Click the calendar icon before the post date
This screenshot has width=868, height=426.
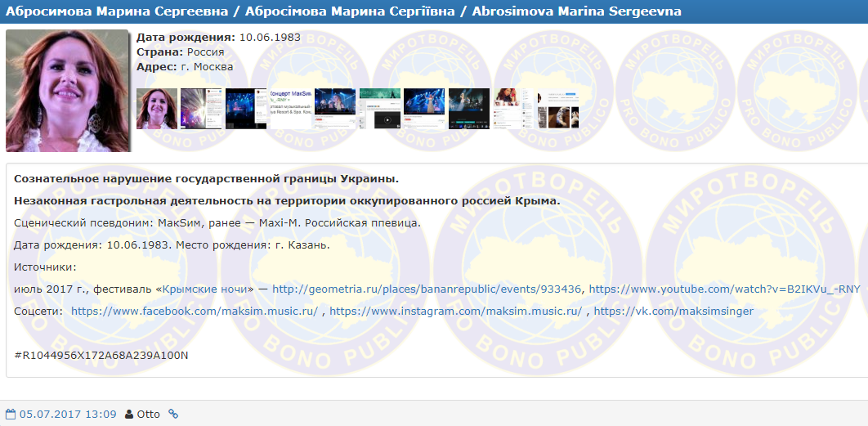coord(11,414)
